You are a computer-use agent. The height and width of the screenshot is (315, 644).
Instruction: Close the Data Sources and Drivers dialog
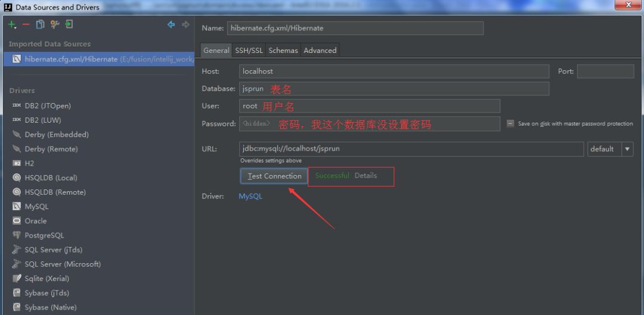tap(627, 5)
